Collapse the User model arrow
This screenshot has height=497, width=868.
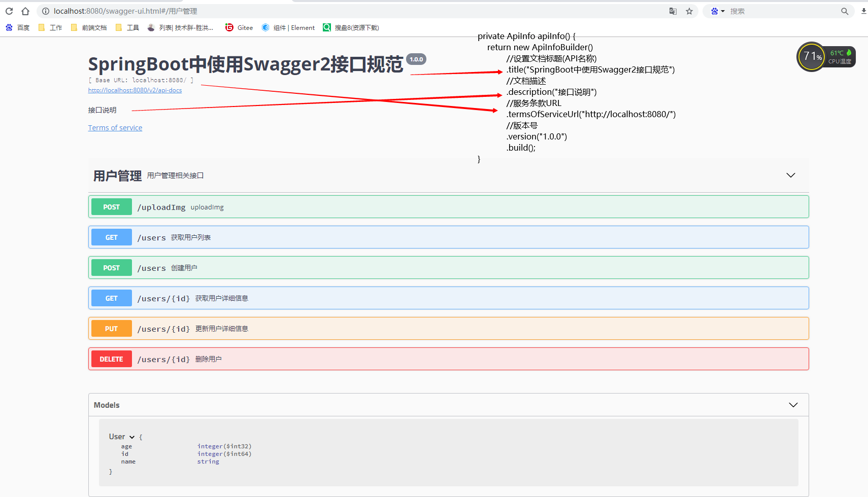(x=132, y=437)
